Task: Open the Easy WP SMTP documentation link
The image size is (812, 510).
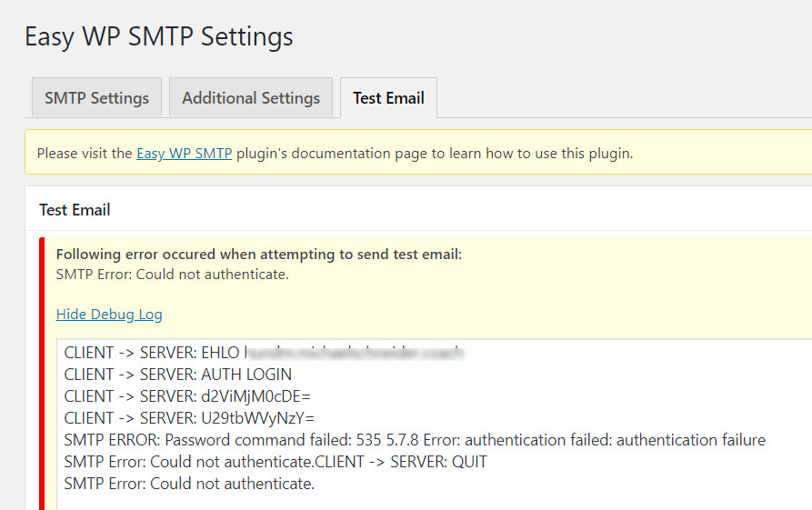Action: [x=184, y=154]
